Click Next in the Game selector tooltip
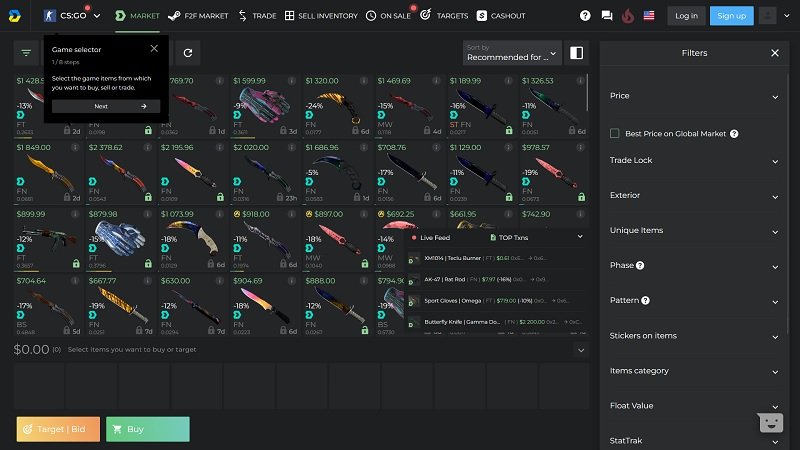The image size is (800, 450). tap(106, 106)
